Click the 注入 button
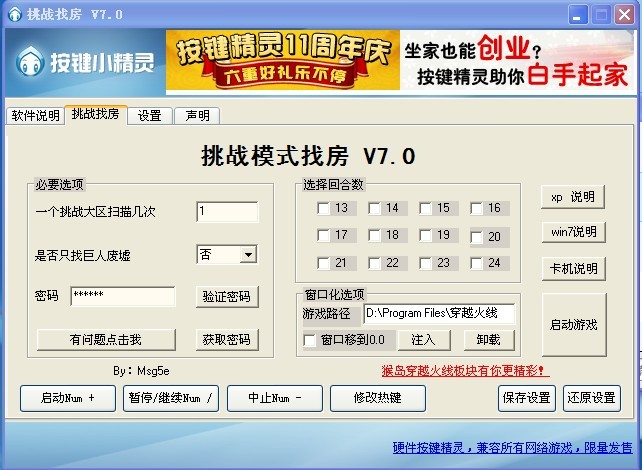Screen dimensions: 642x470 coord(424,339)
